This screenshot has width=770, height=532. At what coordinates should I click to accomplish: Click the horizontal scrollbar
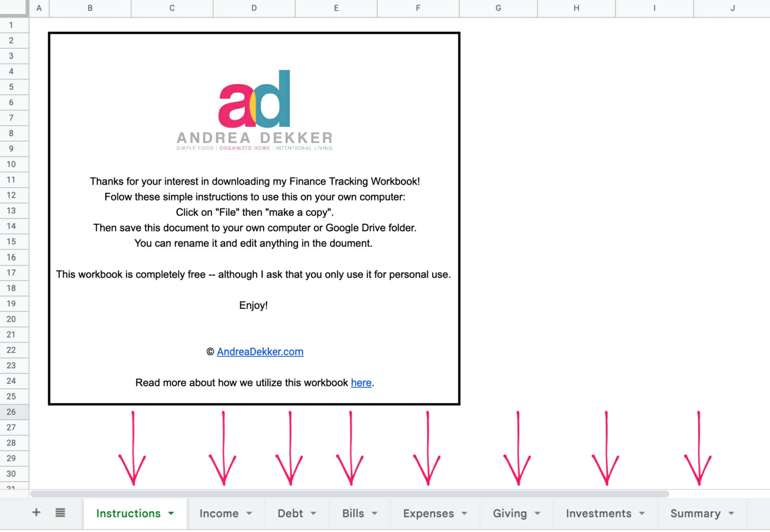pos(350,494)
